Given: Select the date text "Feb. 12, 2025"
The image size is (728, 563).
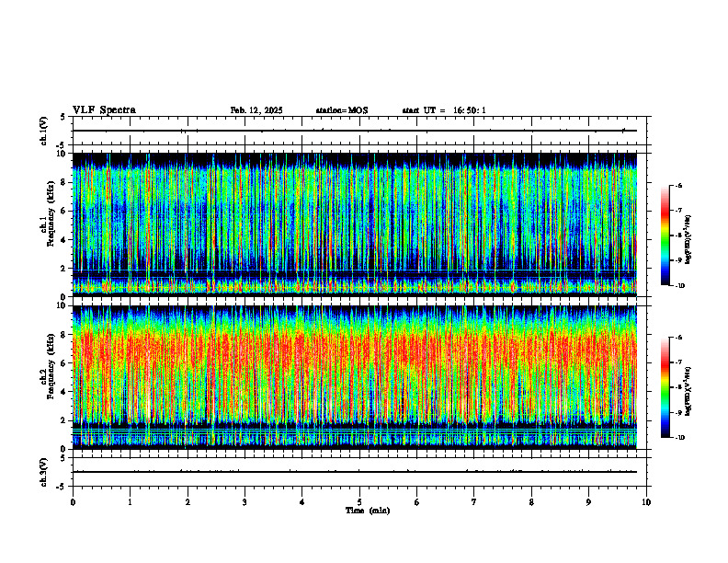Looking at the screenshot, I should (256, 110).
